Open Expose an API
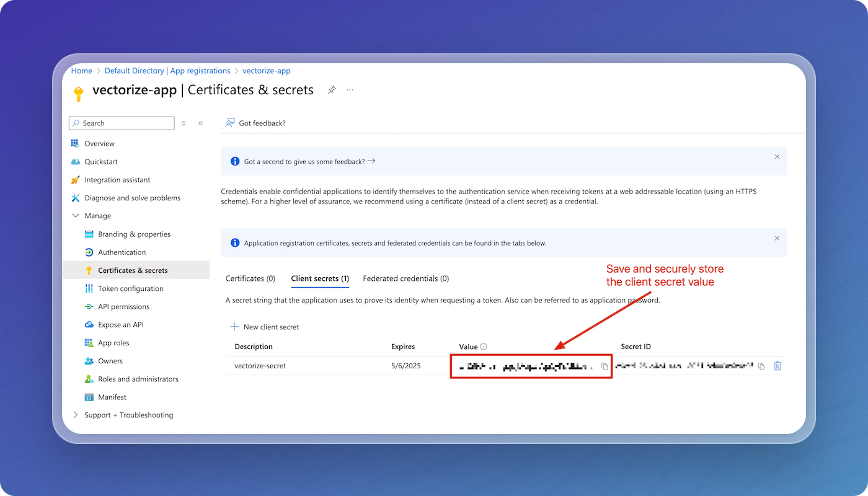This screenshot has width=868, height=496. point(120,325)
